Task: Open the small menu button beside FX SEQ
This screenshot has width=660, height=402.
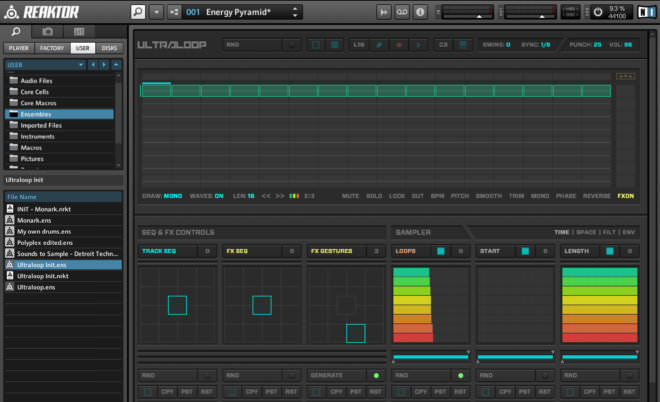Action: pyautogui.click(x=292, y=251)
